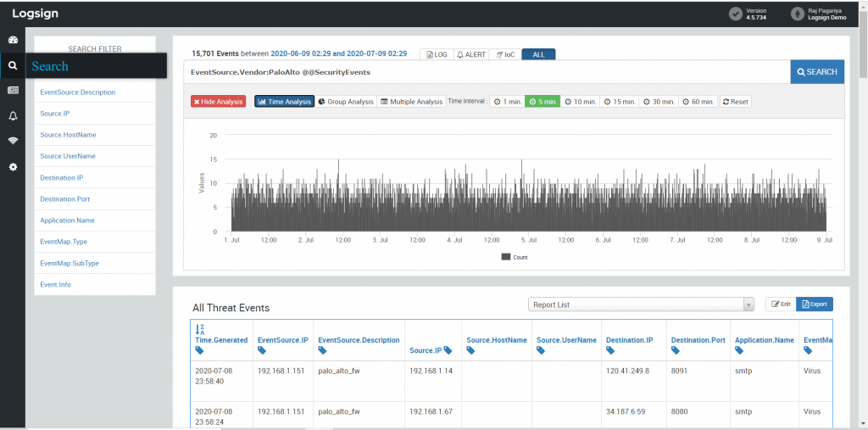The height and width of the screenshot is (430, 868).
Task: Set time interval to 1 min.
Action: coord(508,102)
